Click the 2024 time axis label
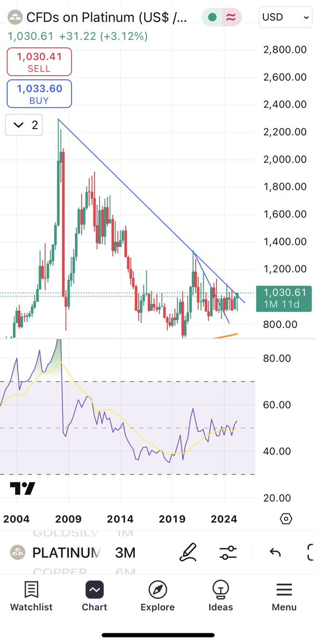The height and width of the screenshot is (644, 316). point(224,519)
